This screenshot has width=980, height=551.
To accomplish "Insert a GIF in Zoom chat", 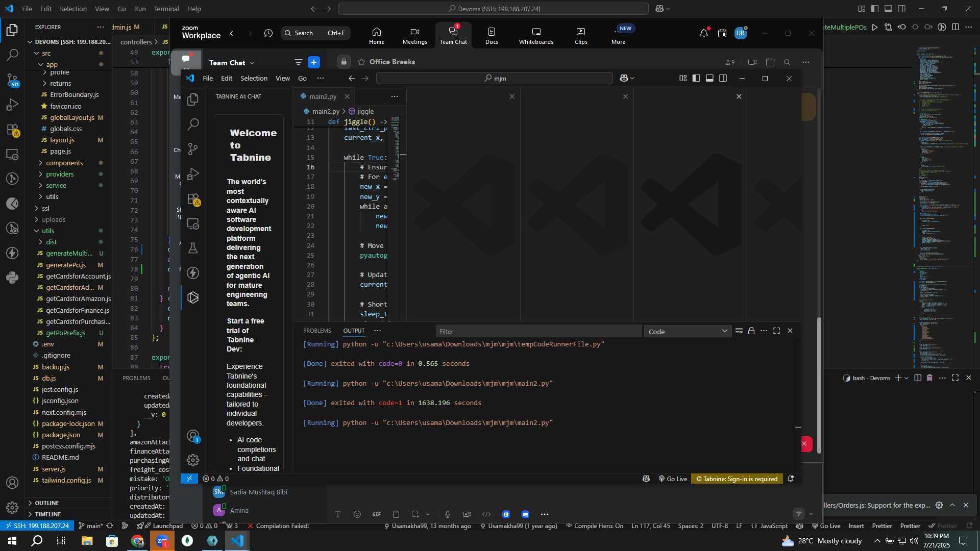I will [x=376, y=514].
